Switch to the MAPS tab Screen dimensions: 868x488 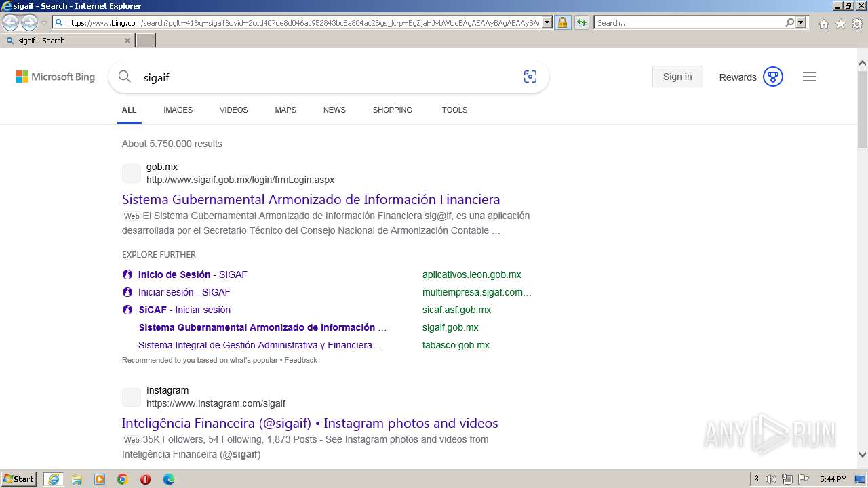pos(285,110)
